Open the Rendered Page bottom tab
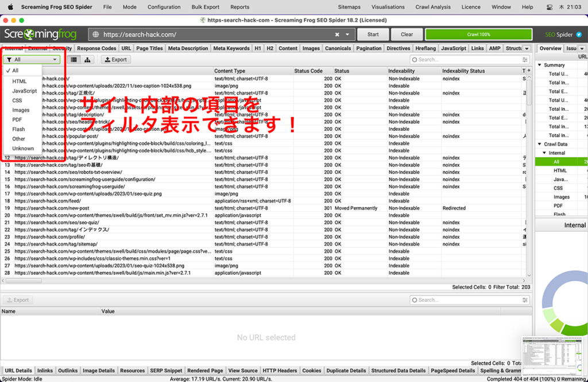588x382 pixels. click(x=205, y=371)
